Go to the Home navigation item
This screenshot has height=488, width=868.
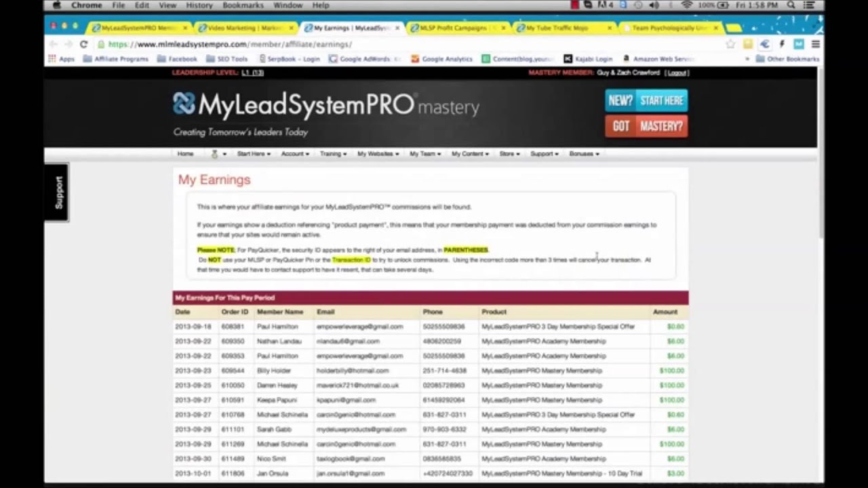(x=185, y=154)
